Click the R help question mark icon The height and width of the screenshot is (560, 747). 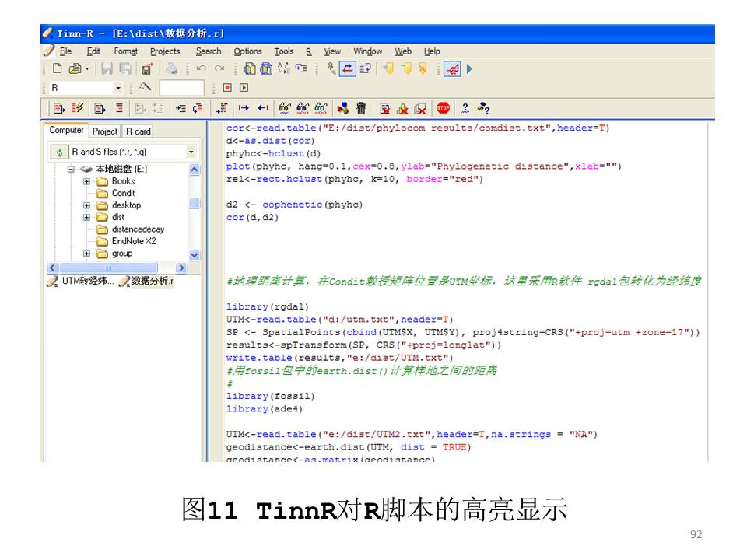click(465, 109)
